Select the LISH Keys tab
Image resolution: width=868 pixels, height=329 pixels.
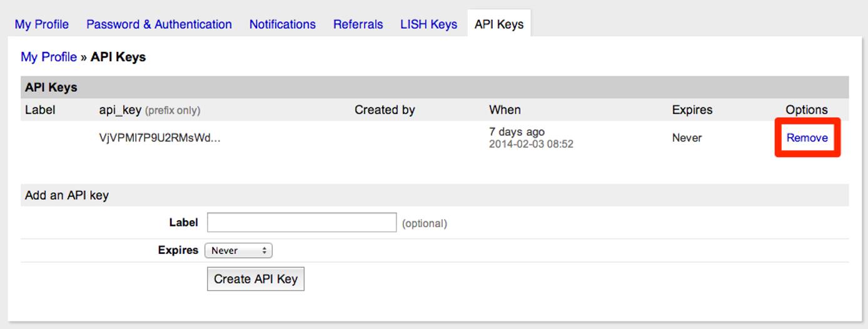pyautogui.click(x=428, y=24)
